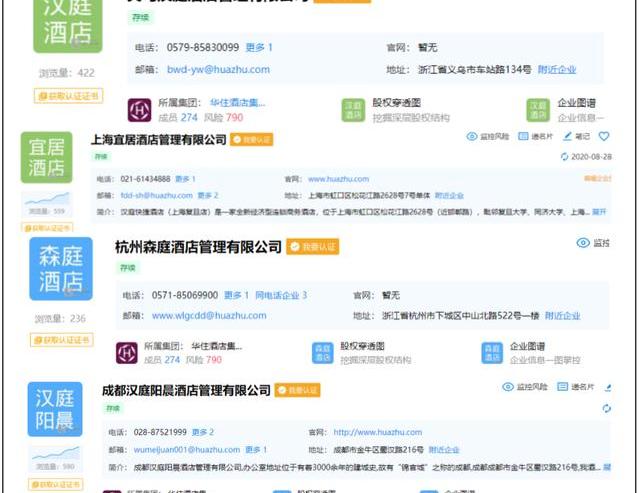
Task: Toggle 监控 eye icon for 杭州森庭酒店
Action: click(583, 243)
